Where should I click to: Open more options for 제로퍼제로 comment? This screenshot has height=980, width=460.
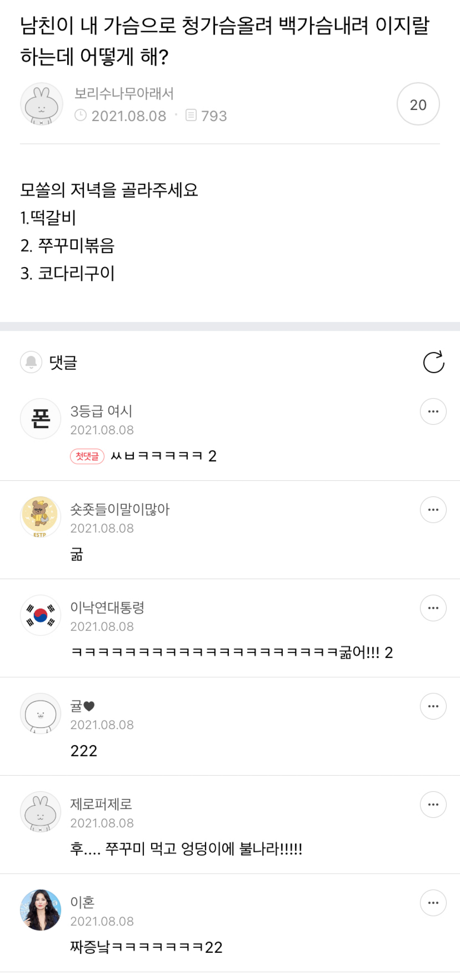point(433,805)
